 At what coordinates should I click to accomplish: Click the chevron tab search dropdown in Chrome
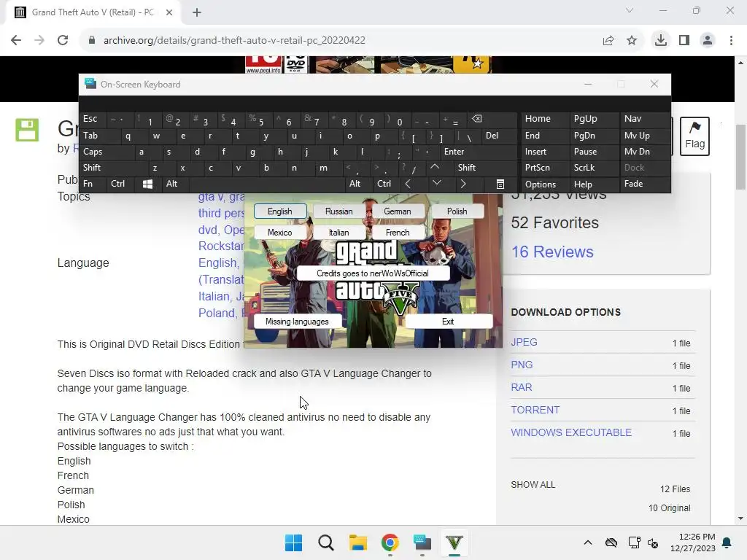pyautogui.click(x=630, y=10)
